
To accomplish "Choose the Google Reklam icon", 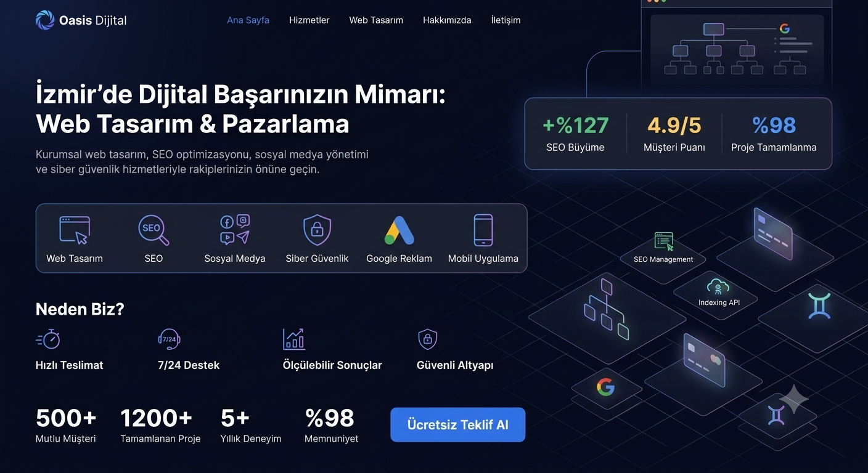I will [x=399, y=230].
